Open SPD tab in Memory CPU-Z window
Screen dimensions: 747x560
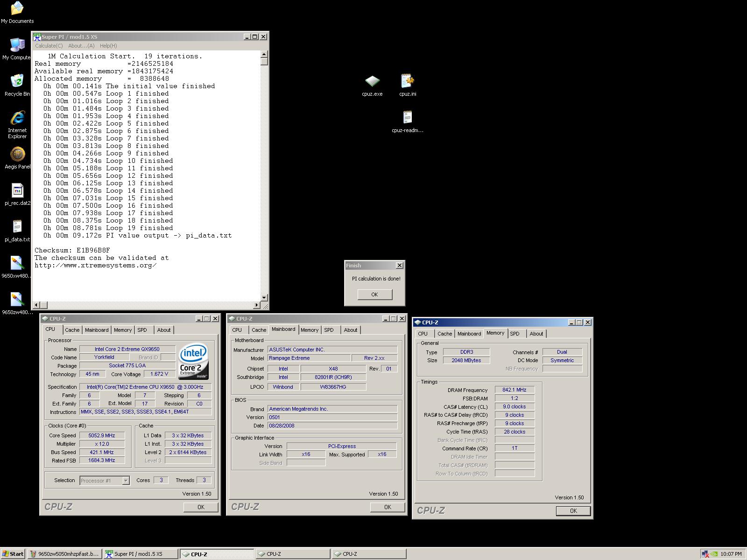[515, 334]
